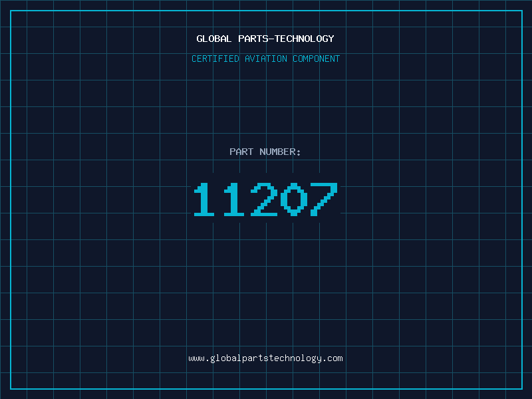The height and width of the screenshot is (399, 532).
Task: Open the www.globalpartstechnology.com link
Action: 265,358
